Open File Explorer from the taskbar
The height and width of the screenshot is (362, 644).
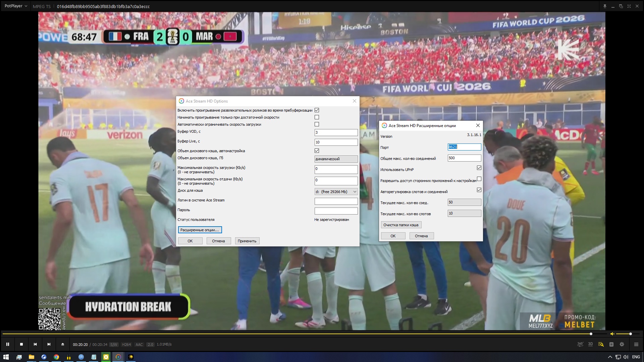[x=32, y=357]
